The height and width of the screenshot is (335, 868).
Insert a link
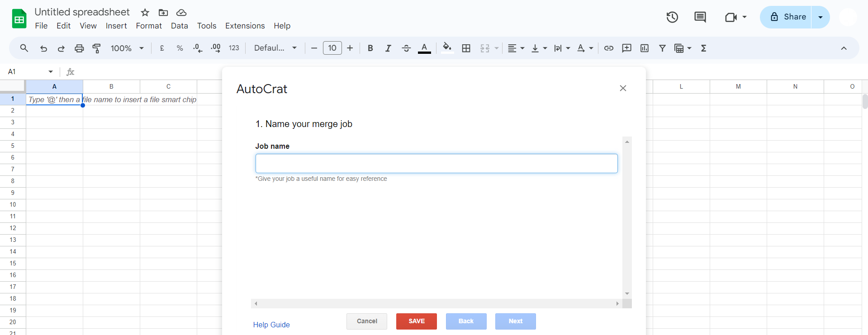click(609, 48)
